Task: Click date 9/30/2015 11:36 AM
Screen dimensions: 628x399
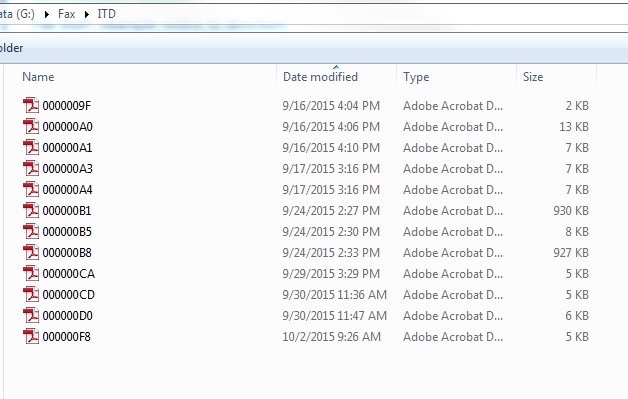Action: pyautogui.click(x=334, y=295)
